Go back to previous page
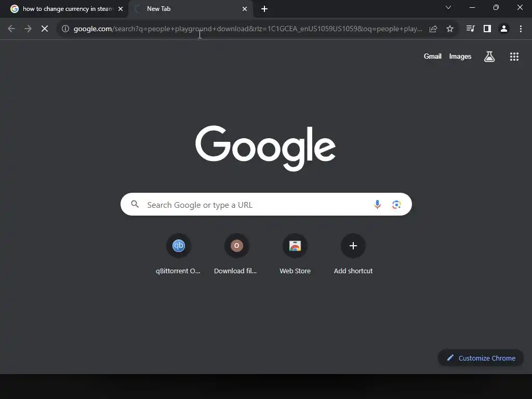Viewport: 532px width, 399px height. (x=11, y=29)
